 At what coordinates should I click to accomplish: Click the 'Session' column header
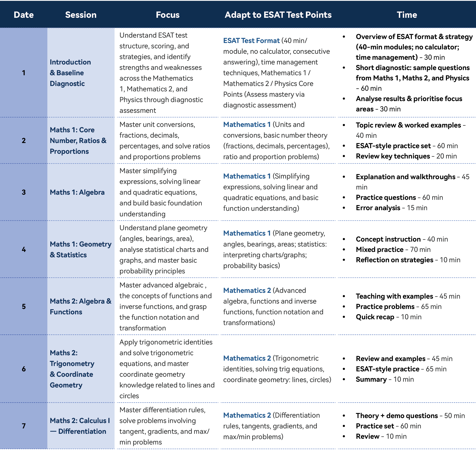(x=81, y=15)
